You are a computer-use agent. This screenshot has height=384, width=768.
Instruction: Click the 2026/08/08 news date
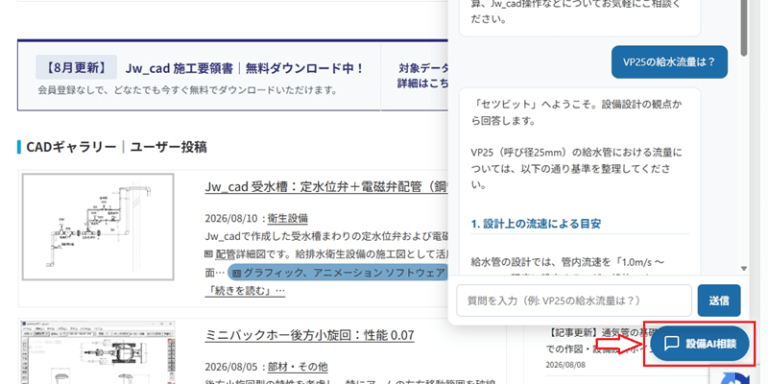[x=565, y=365]
